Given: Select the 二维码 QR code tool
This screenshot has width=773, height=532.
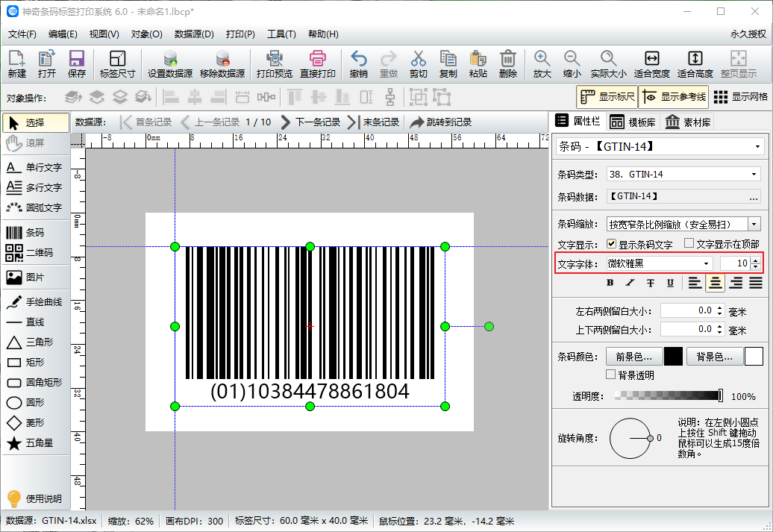Looking at the screenshot, I should tap(34, 253).
